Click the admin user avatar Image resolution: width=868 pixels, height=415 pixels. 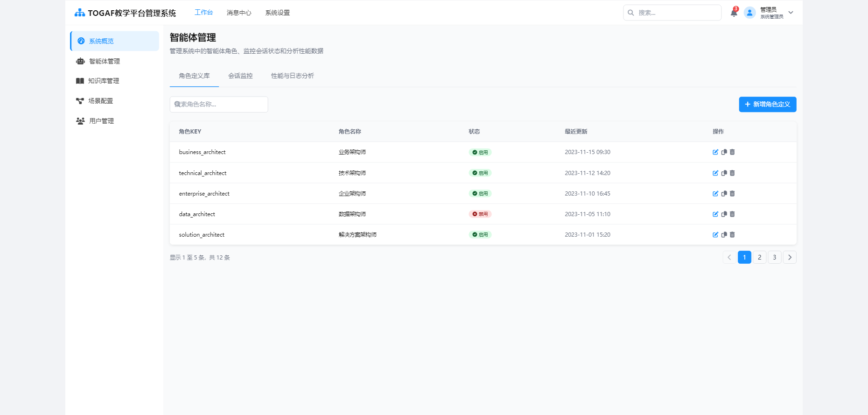(x=749, y=13)
